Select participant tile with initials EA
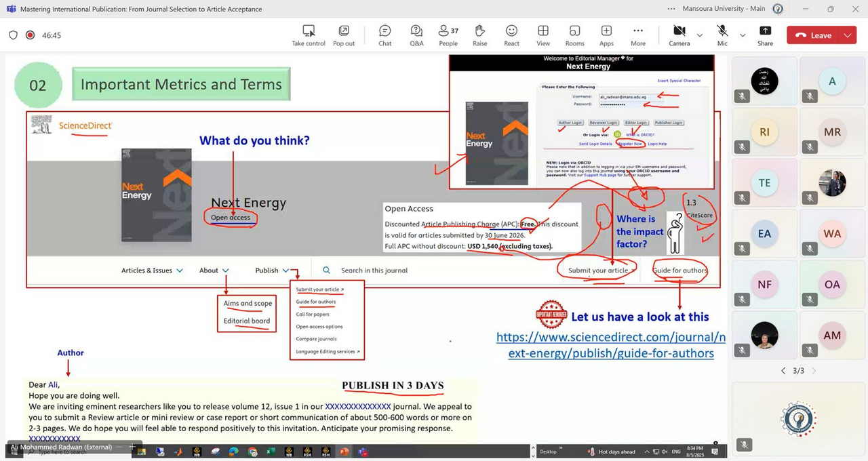Viewport: 868px width, 461px height. pyautogui.click(x=764, y=234)
